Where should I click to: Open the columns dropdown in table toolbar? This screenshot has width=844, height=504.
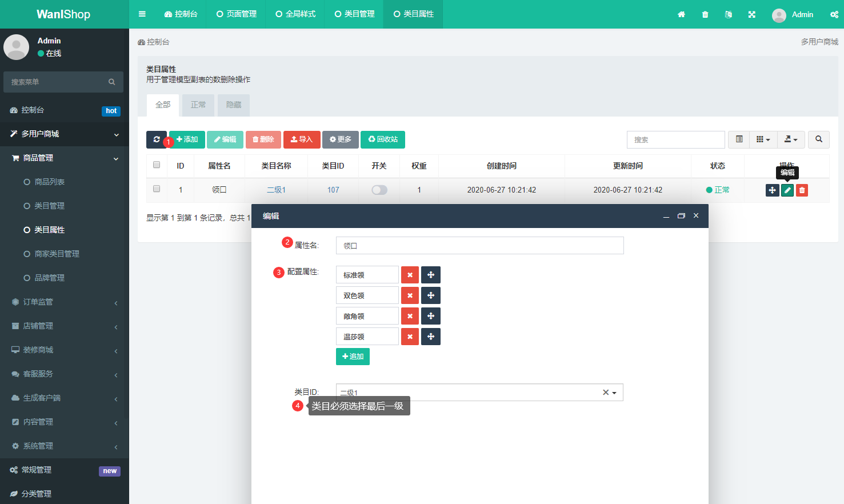point(763,139)
